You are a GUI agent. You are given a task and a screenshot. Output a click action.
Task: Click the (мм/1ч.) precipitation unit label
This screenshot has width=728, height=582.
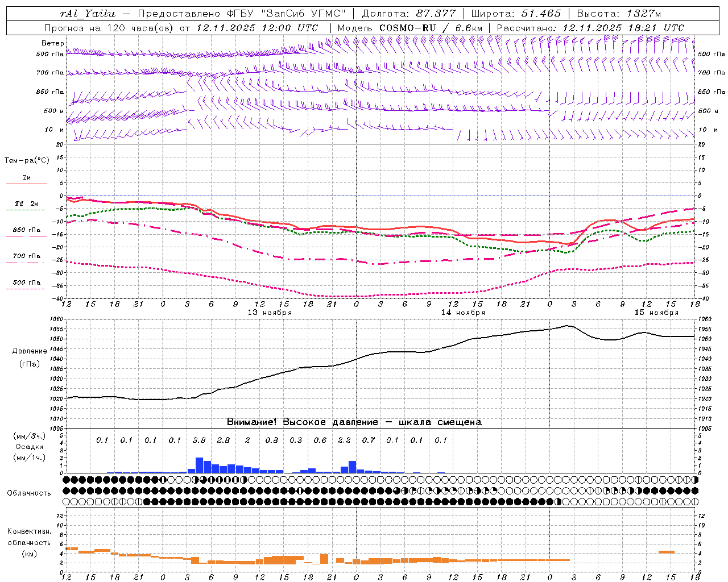30,458
